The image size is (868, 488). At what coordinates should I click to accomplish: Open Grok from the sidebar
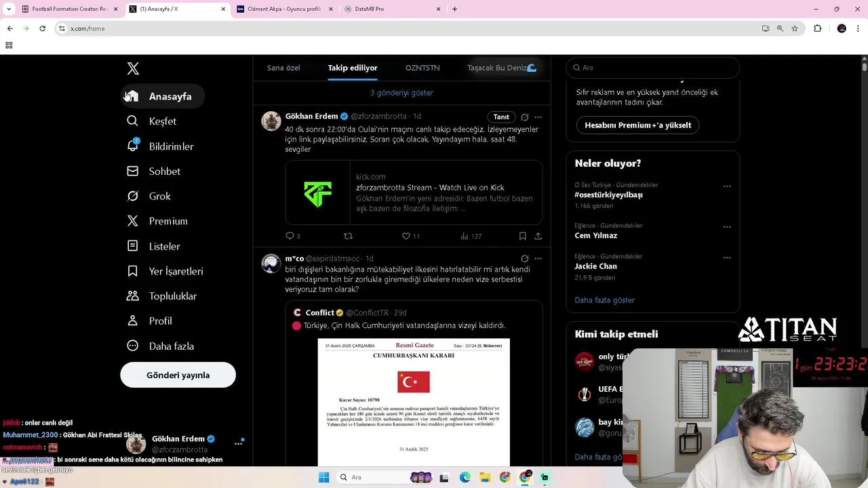pos(149,197)
